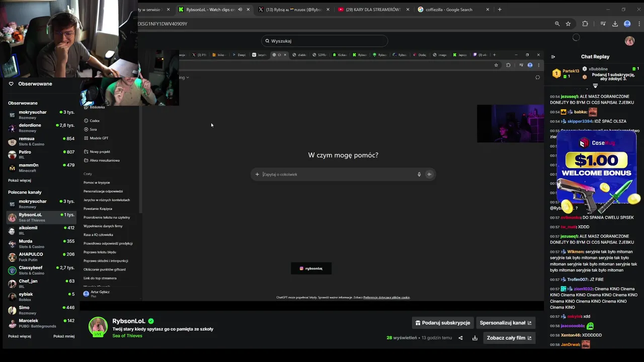Open browser three-dot menu
Viewport: 644px width, 362px height.
coord(639,24)
